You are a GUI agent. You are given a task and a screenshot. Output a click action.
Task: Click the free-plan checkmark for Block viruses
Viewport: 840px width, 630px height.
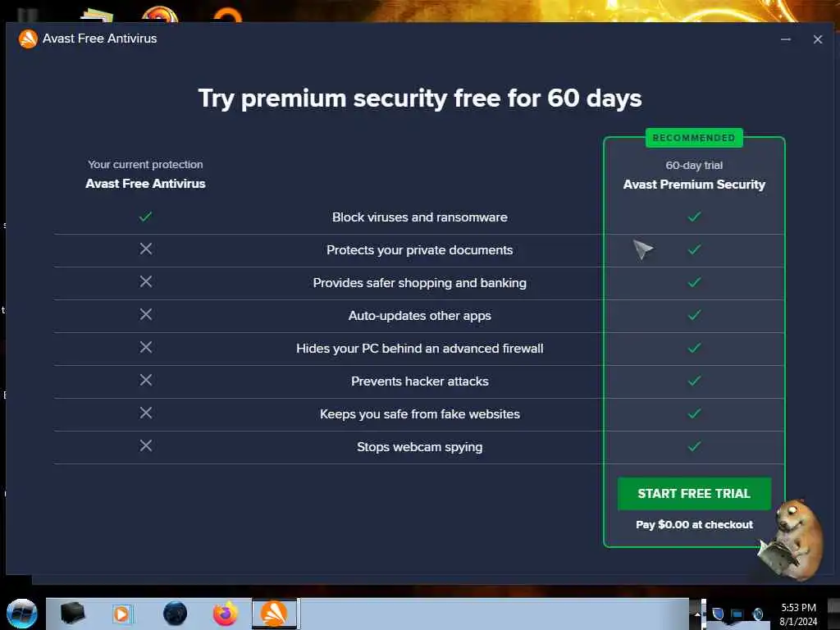point(146,217)
